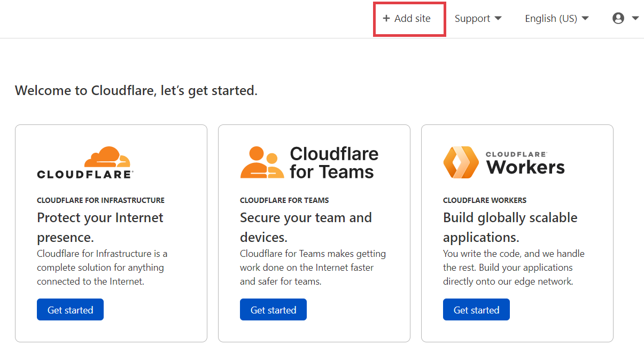Open the Support dropdown menu

478,19
